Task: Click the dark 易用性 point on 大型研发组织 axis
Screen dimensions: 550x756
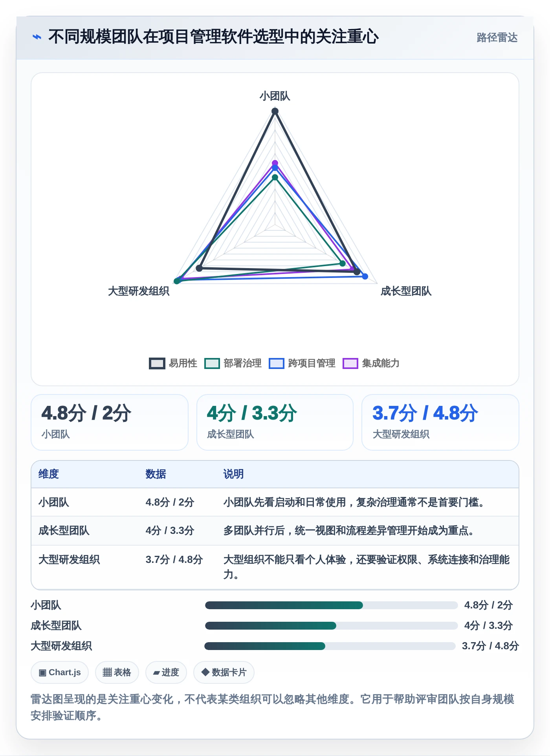Action: (x=199, y=268)
